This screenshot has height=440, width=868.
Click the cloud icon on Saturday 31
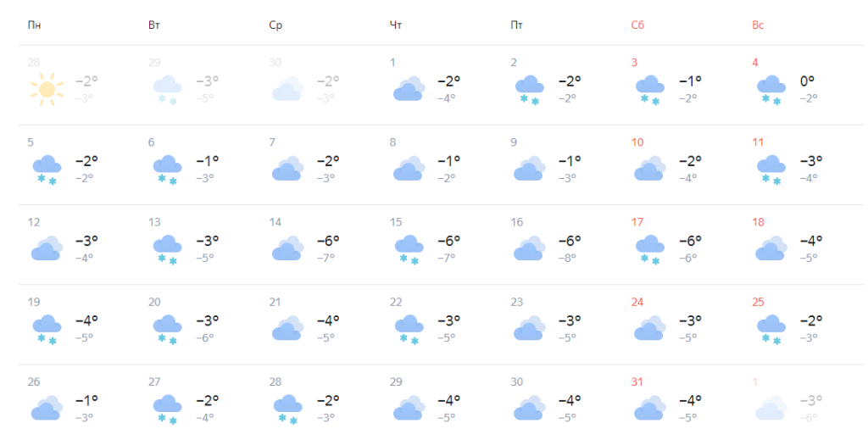tap(650, 408)
